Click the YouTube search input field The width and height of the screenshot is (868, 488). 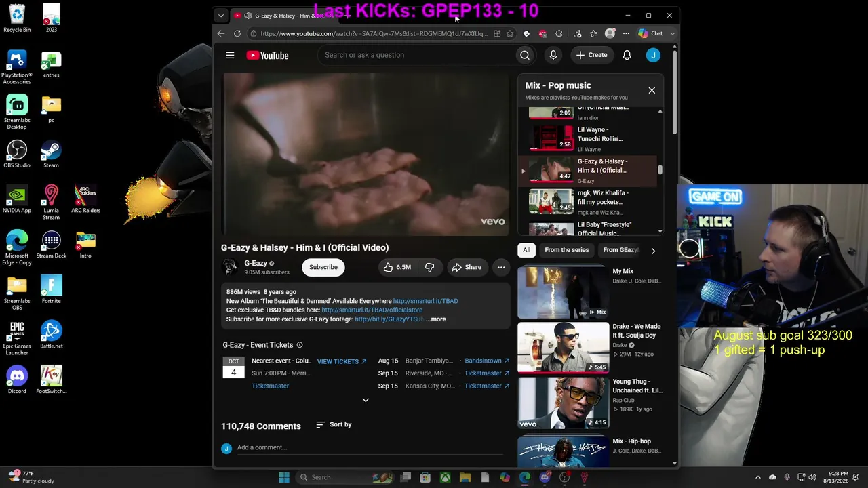point(417,55)
